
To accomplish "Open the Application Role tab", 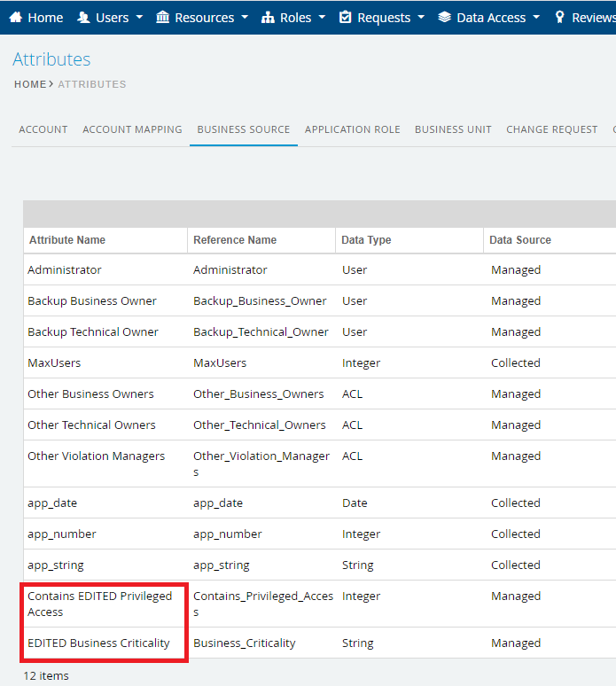I will (352, 129).
